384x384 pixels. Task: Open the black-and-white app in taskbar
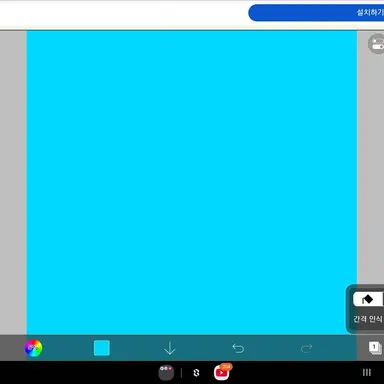click(196, 373)
